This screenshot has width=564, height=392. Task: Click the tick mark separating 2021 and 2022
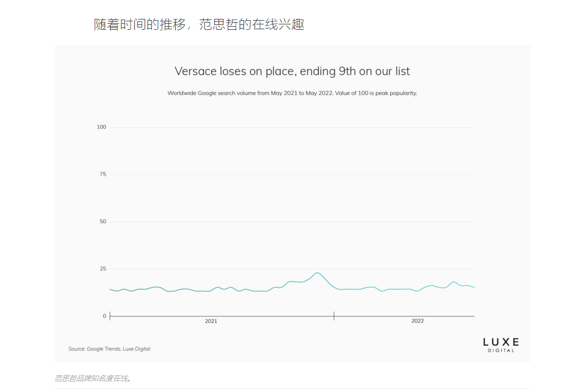334,316
